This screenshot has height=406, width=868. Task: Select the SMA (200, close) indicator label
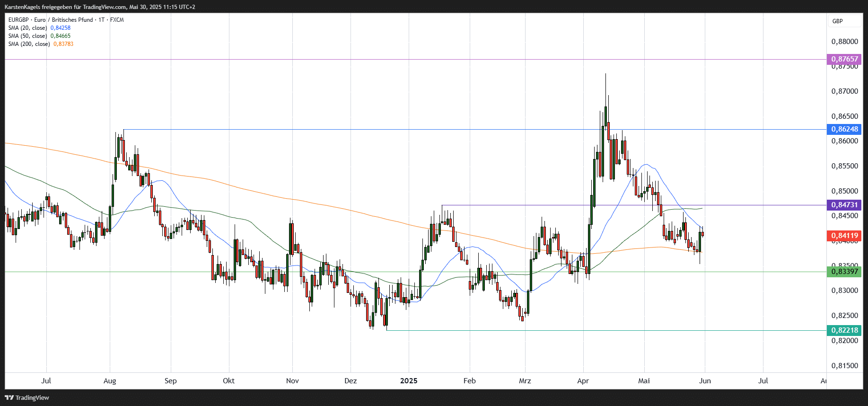pyautogui.click(x=29, y=44)
